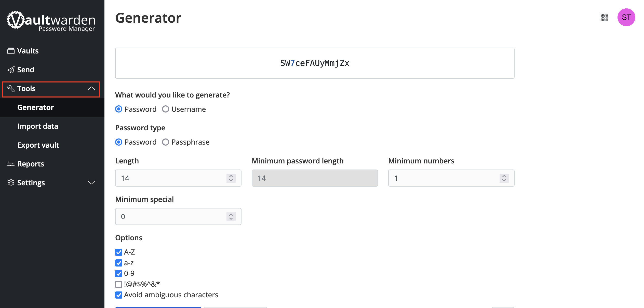Open the Import data menu item
The height and width of the screenshot is (308, 644).
pos(37,126)
